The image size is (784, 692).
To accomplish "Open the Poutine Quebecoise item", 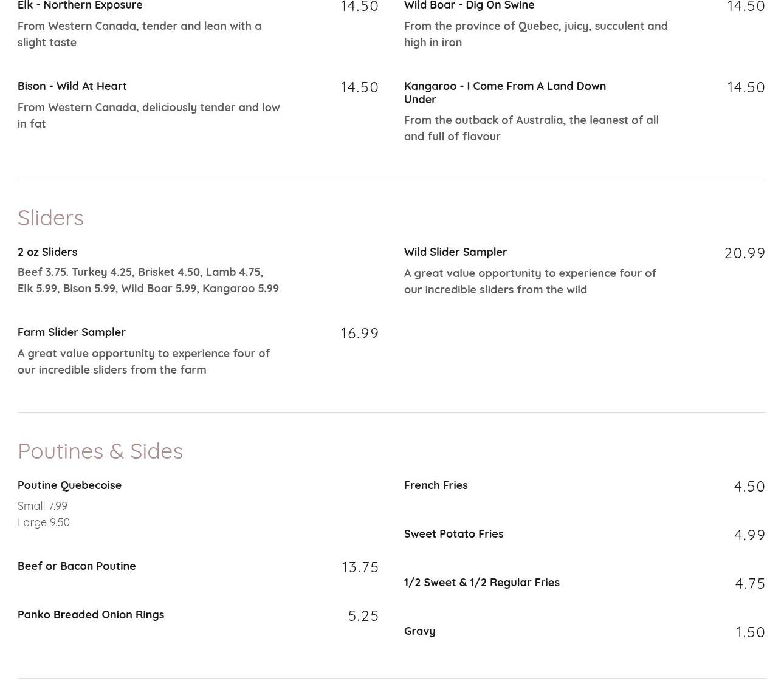I will pyautogui.click(x=69, y=485).
